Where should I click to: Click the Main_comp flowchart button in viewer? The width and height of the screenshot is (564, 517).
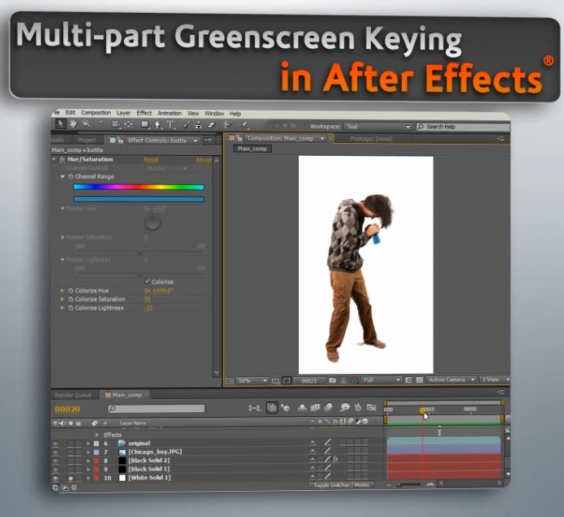(x=252, y=149)
